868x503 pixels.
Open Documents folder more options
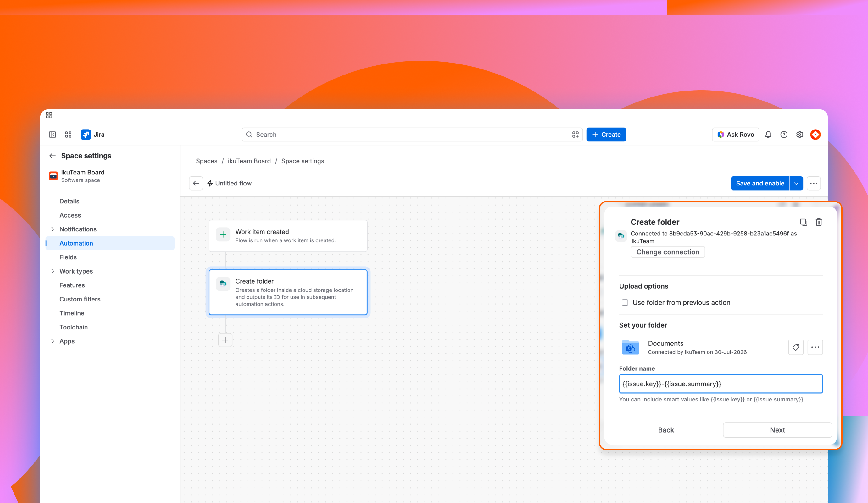[815, 347]
